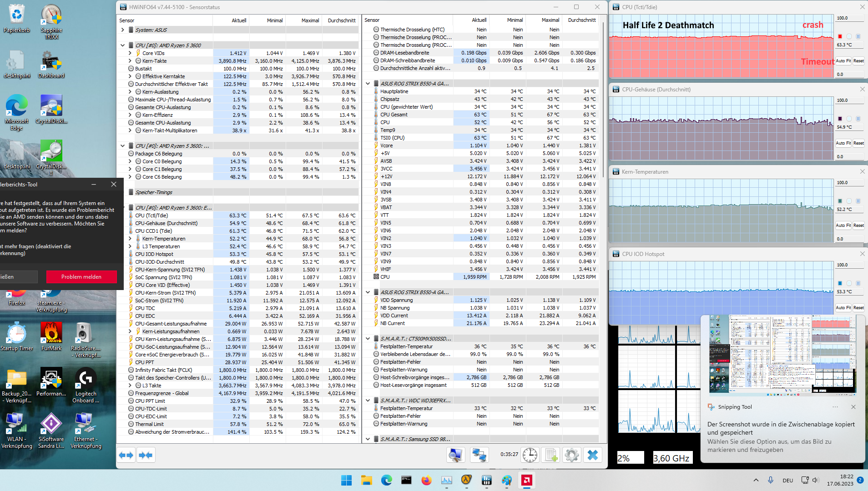Collapse the S.M.A.R.T.: CT500MX500SSD group

[368, 339]
